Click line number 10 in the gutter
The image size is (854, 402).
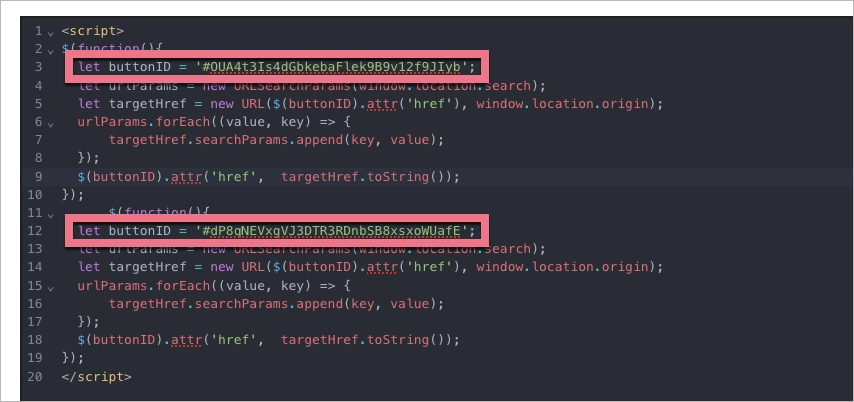tap(34, 194)
